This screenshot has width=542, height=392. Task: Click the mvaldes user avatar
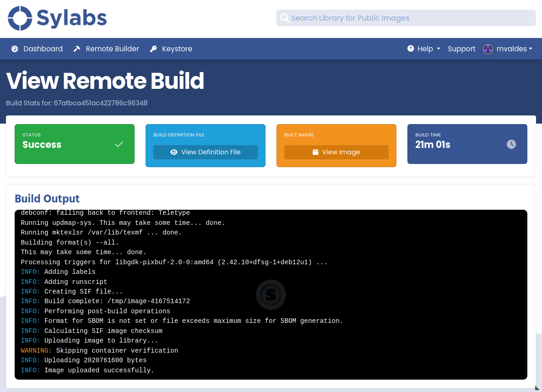pyautogui.click(x=488, y=49)
